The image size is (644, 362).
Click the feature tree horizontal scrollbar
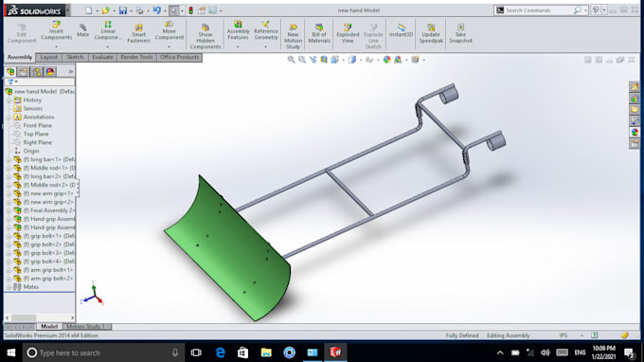point(40,318)
